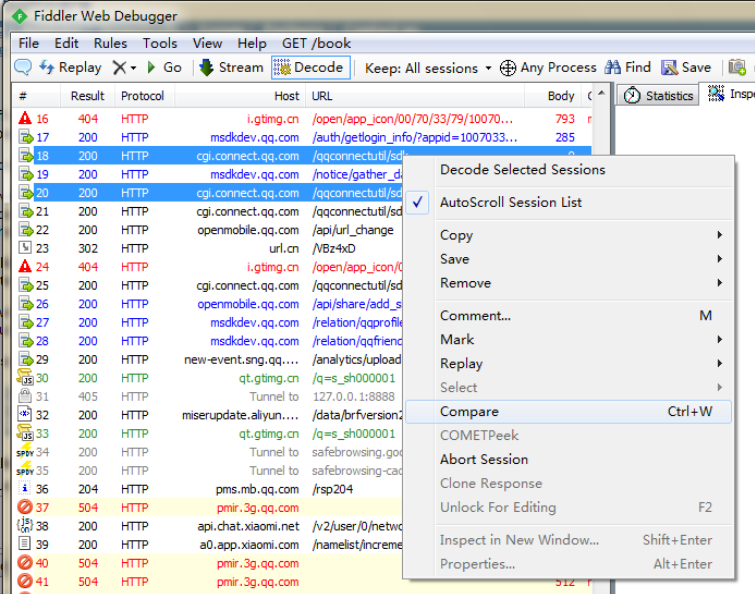Click the blocked icon of session 37
Screen dimensions: 755x594
[x=25, y=507]
